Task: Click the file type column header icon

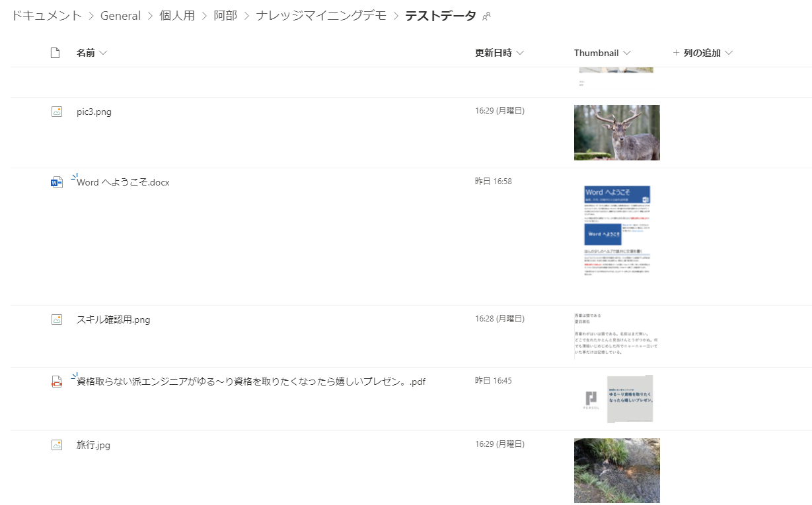Action: pos(55,53)
